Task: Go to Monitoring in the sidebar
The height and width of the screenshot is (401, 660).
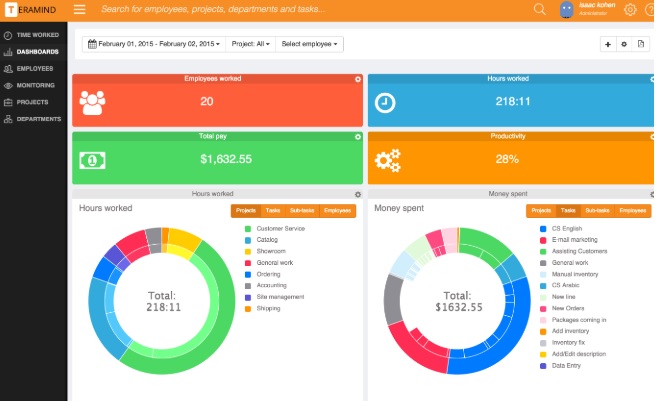Action: (x=35, y=85)
